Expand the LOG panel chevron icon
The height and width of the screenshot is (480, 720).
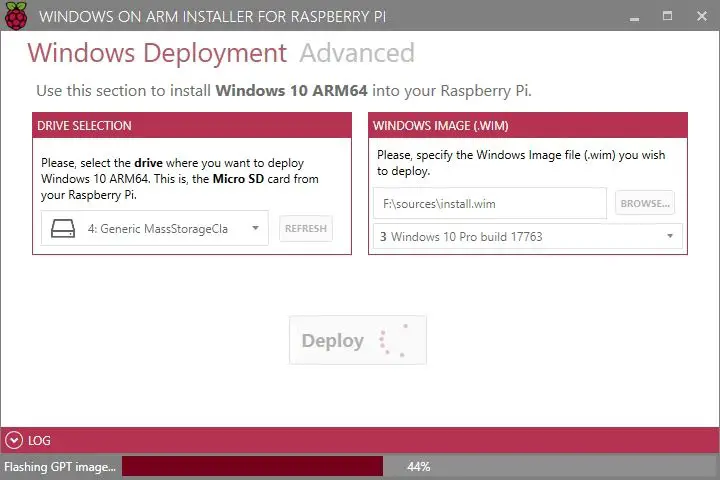pyautogui.click(x=14, y=440)
